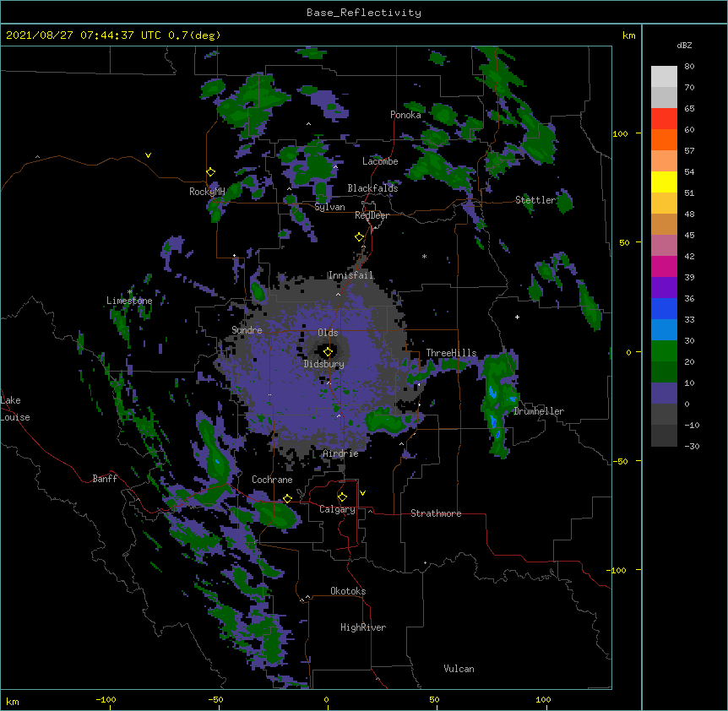Select the Sylvan label
728x711 pixels.
329,207
